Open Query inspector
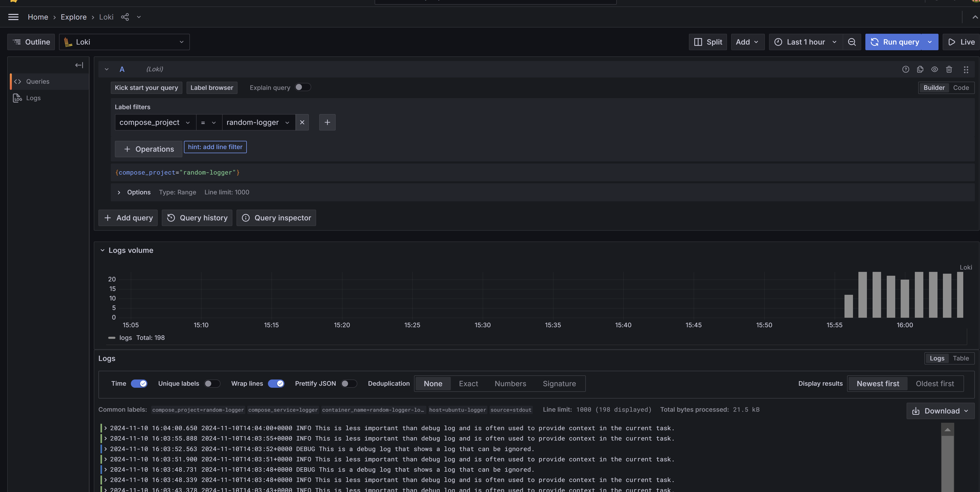980x492 pixels. point(276,218)
